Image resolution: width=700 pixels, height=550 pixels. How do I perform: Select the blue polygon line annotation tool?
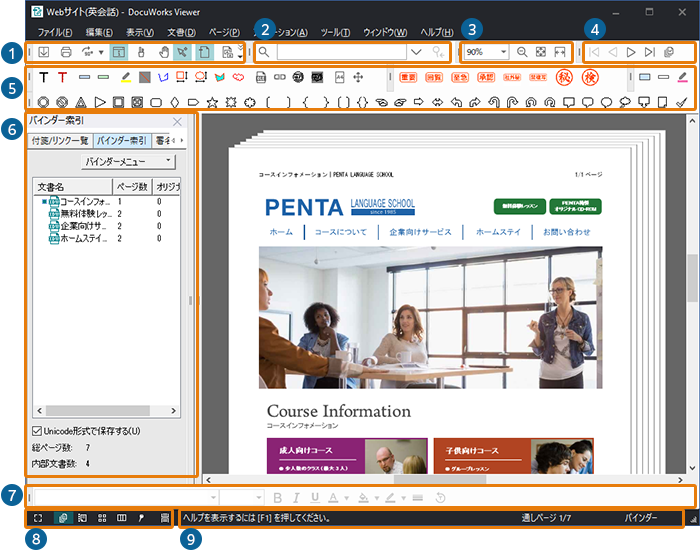point(163,77)
